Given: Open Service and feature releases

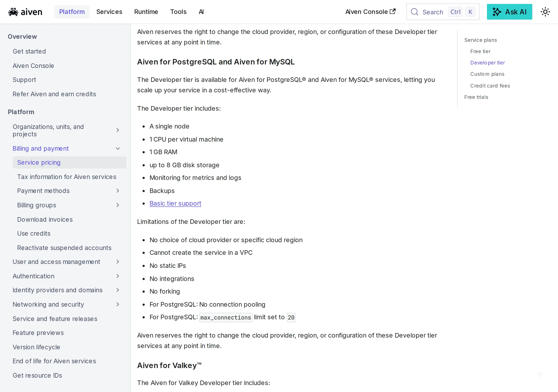Looking at the screenshot, I should click(x=55, y=319).
